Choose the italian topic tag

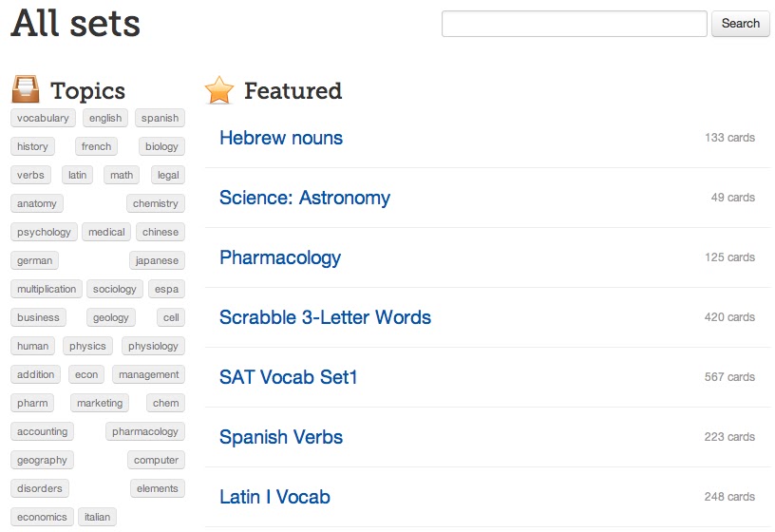click(97, 517)
